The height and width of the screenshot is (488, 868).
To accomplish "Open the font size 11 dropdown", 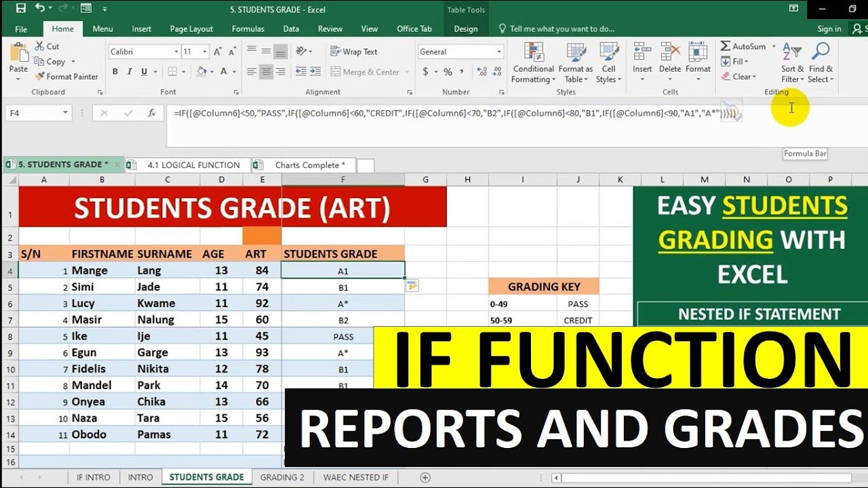I will 206,52.
